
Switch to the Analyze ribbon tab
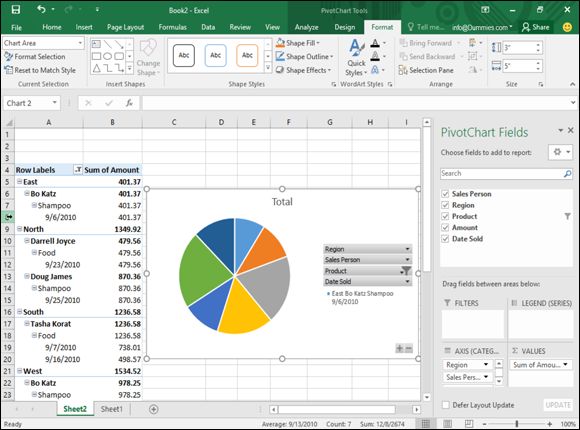(x=306, y=27)
